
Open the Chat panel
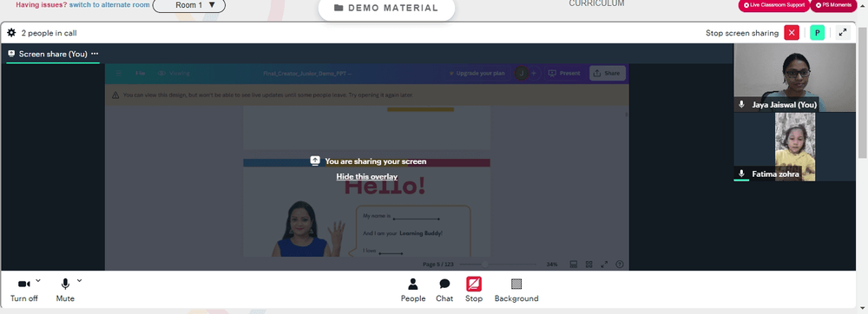(x=444, y=291)
